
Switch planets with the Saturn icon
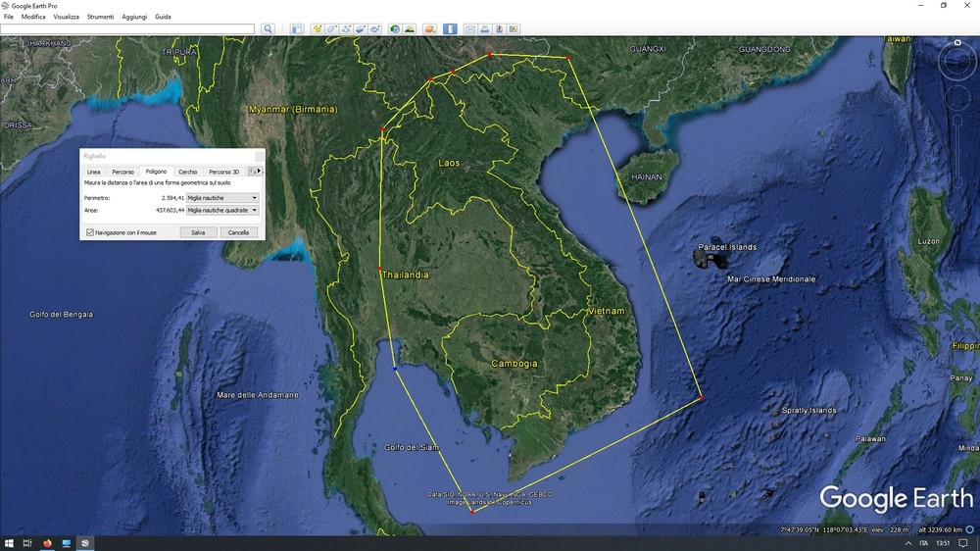tap(429, 28)
